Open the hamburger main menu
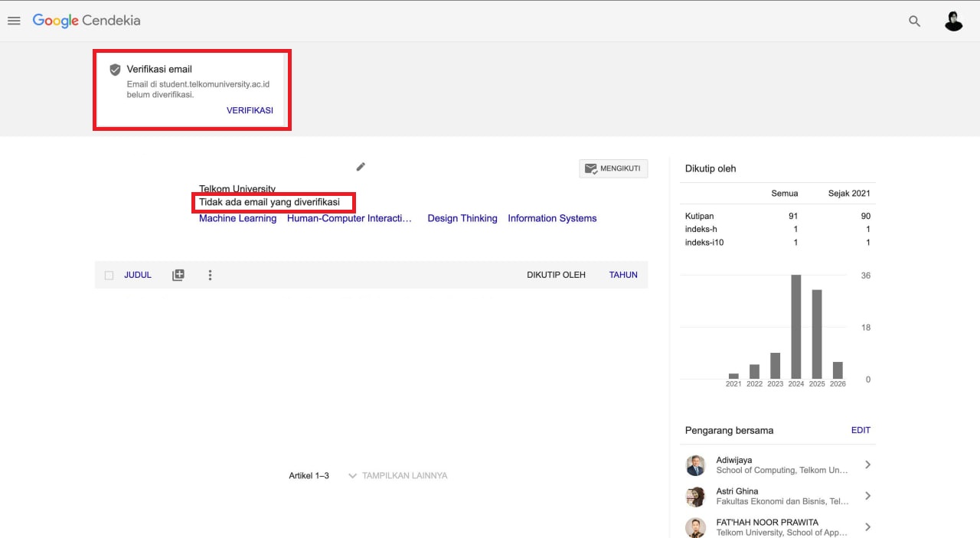Image resolution: width=980 pixels, height=538 pixels. pos(14,21)
